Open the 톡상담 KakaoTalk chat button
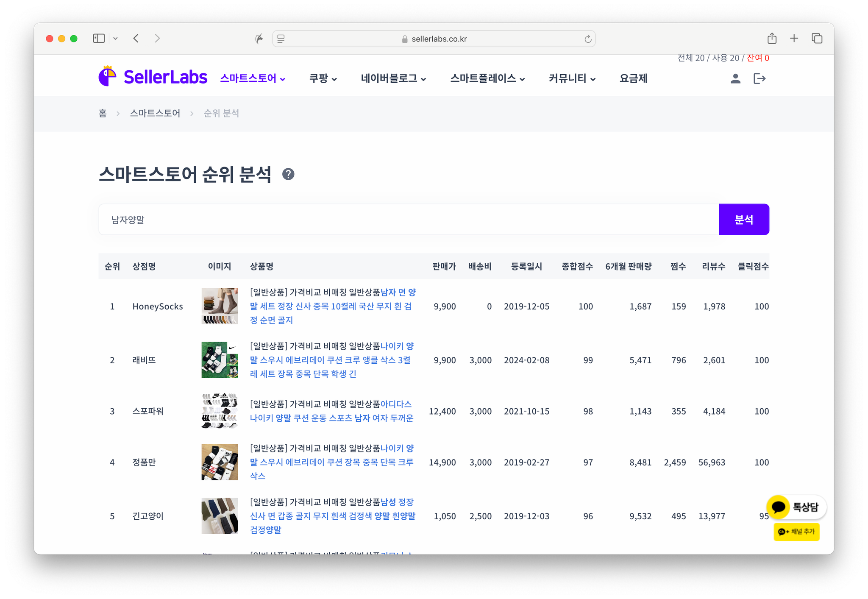868x599 pixels. (x=796, y=507)
